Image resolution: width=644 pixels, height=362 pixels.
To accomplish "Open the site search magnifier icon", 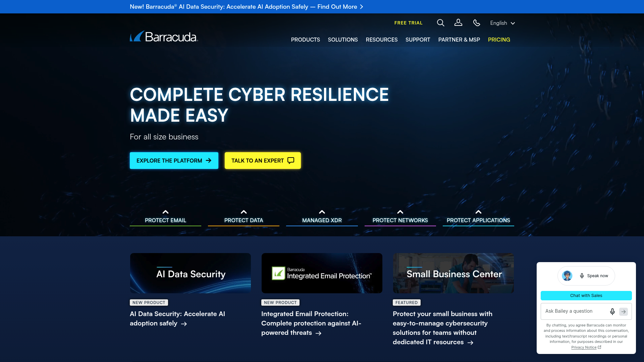I will (x=440, y=23).
